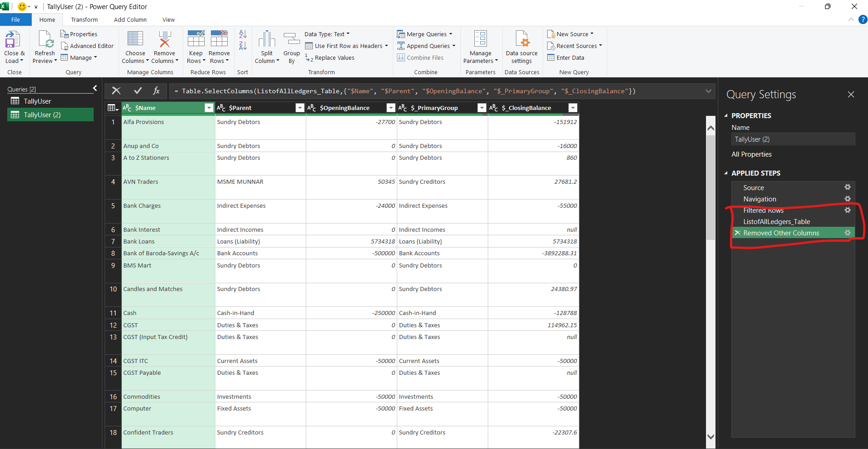The image size is (868, 449).
Task: Expand the formula bar with the chevron
Action: pos(708,91)
